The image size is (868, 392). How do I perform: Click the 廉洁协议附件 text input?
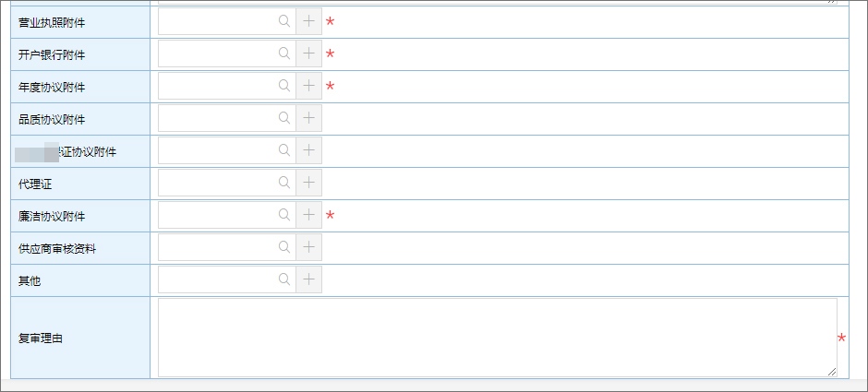click(218, 215)
